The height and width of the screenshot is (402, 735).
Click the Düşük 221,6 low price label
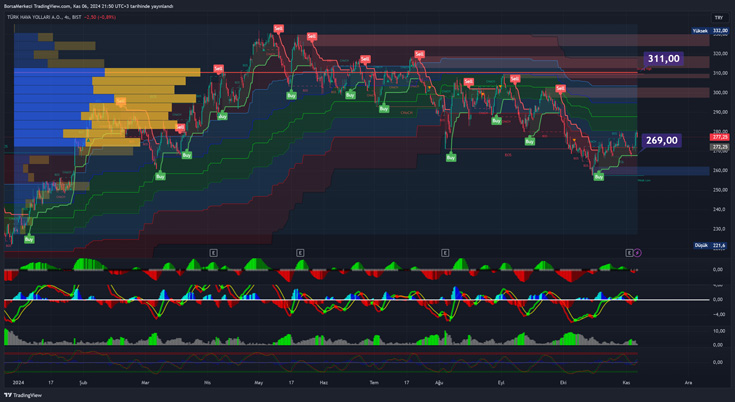(710, 245)
